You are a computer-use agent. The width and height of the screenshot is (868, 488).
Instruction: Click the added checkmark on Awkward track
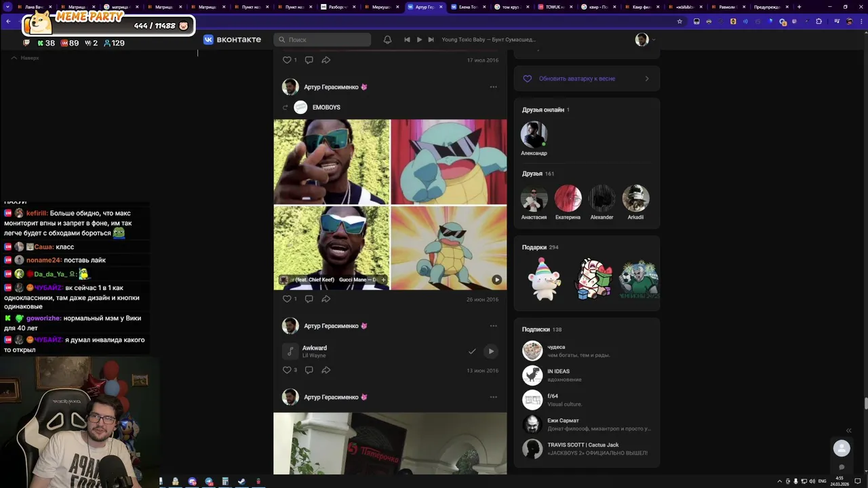[x=472, y=351]
